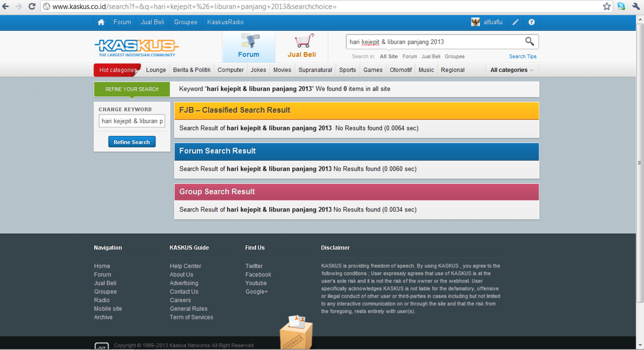Screen dimensions: 644x350
Task: Focus the browser address bar
Action: (x=322, y=7)
